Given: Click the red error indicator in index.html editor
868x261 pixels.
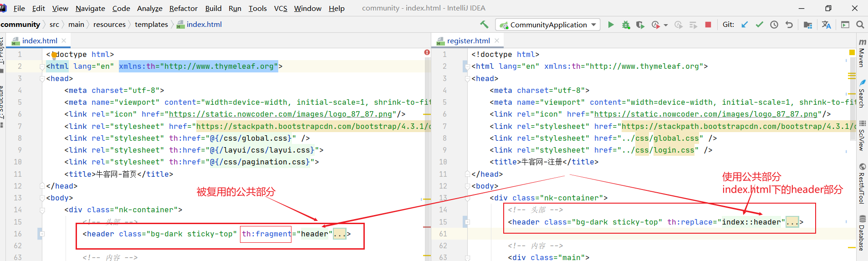Looking at the screenshot, I should [x=427, y=52].
